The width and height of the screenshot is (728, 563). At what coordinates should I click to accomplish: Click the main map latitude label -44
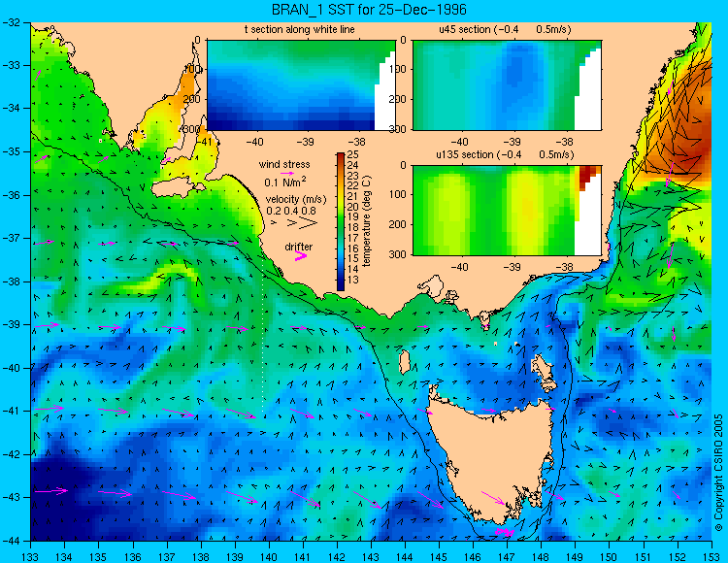point(11,541)
